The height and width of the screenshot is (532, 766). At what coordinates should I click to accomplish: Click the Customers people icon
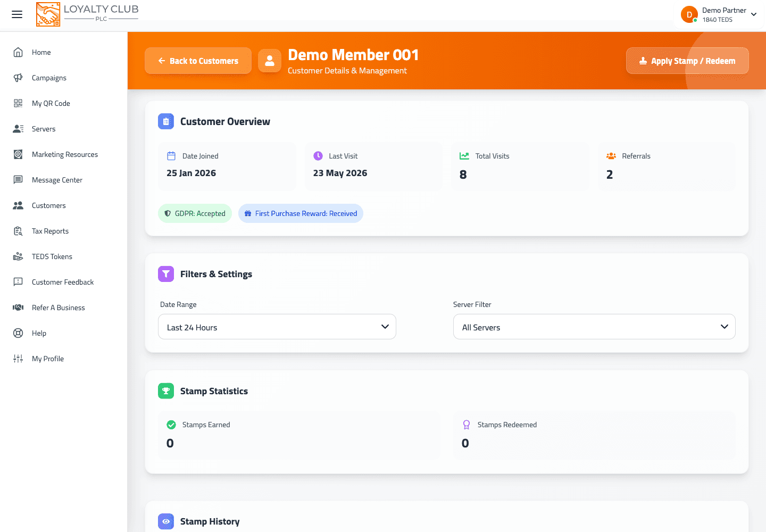coord(18,205)
